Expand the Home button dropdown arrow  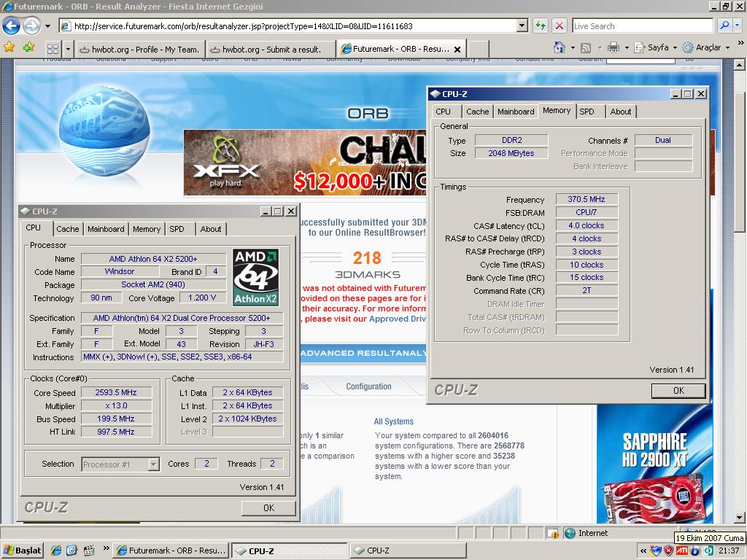573,47
